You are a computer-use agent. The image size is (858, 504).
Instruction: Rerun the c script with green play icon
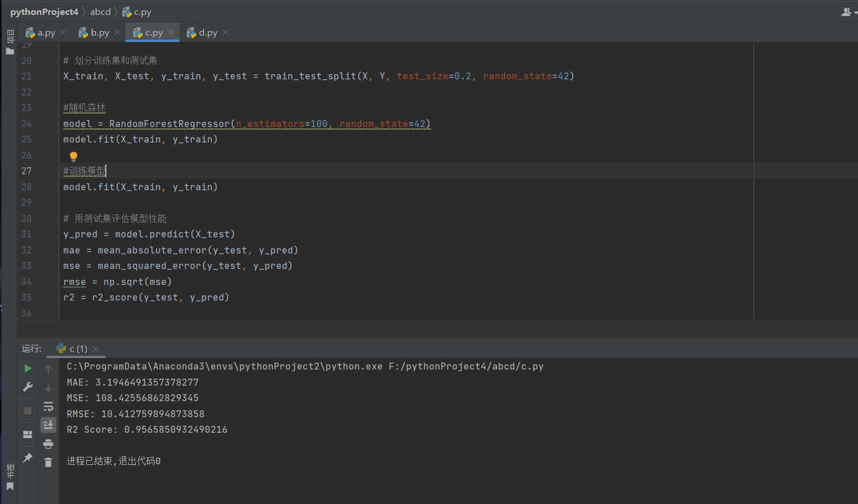pos(28,368)
